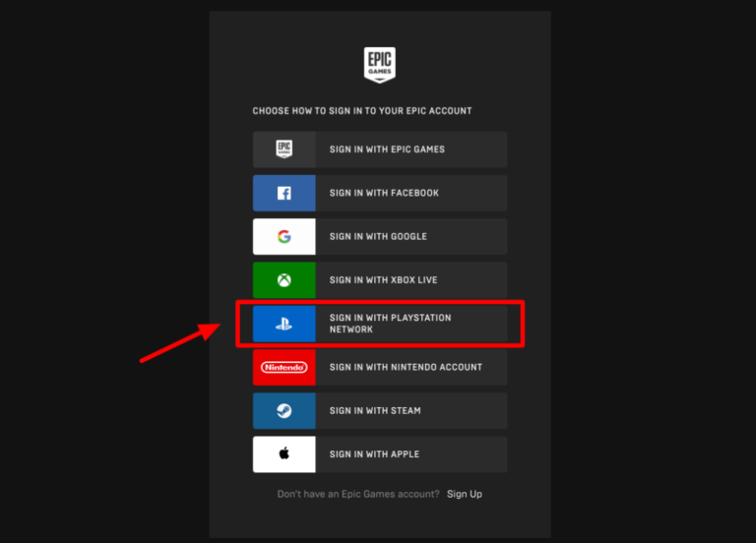This screenshot has height=543, width=756.
Task: Click the Steam logo icon
Action: click(x=283, y=410)
